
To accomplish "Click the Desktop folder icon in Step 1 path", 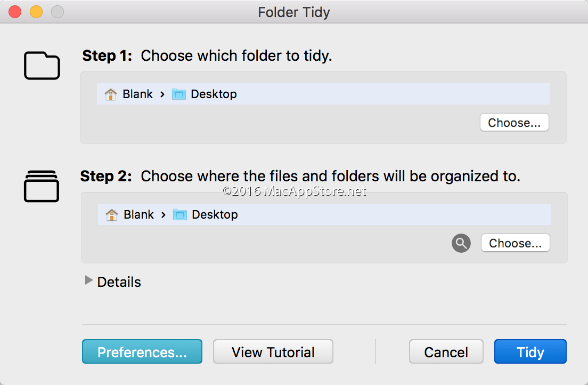I will click(179, 94).
